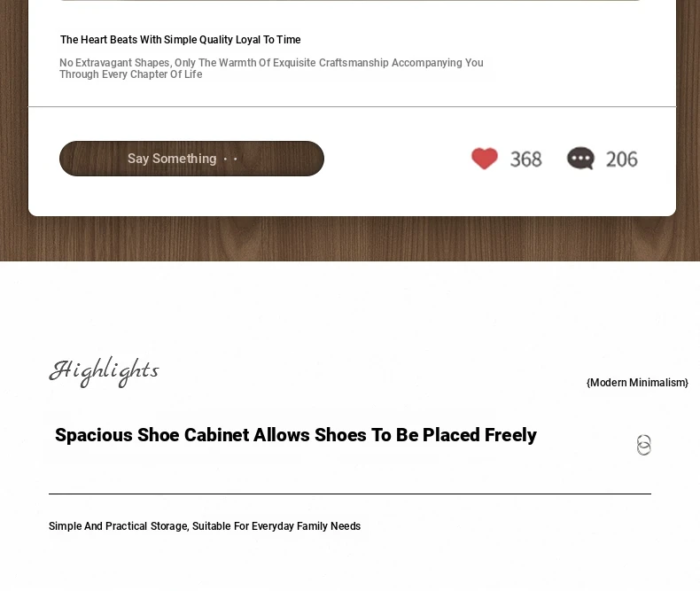Click the Say Something input pill
The height and width of the screenshot is (591, 700).
click(191, 159)
